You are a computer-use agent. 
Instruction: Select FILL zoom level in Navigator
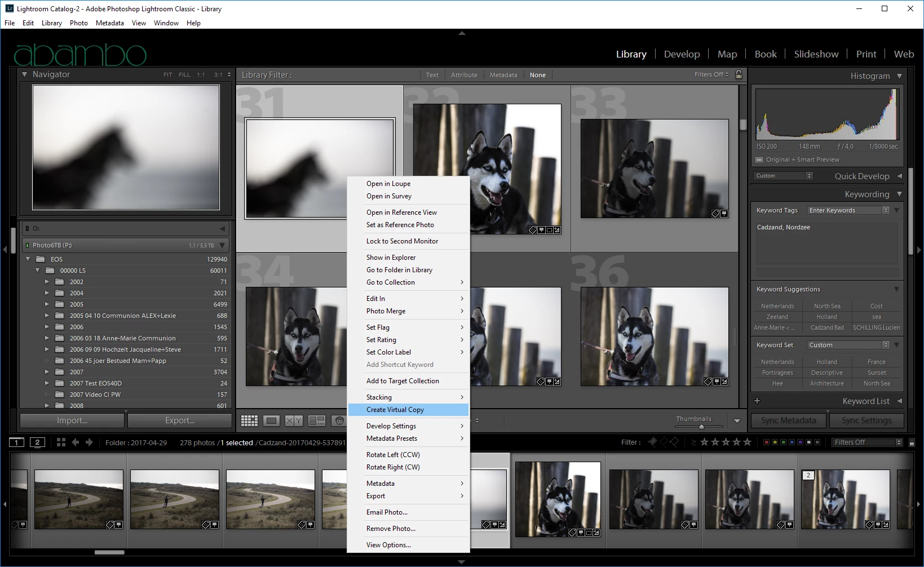(x=184, y=74)
